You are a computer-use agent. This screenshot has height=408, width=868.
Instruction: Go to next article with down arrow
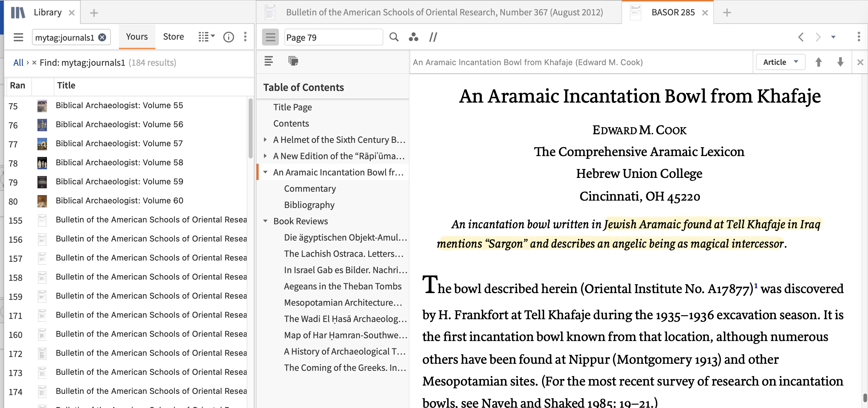[840, 62]
